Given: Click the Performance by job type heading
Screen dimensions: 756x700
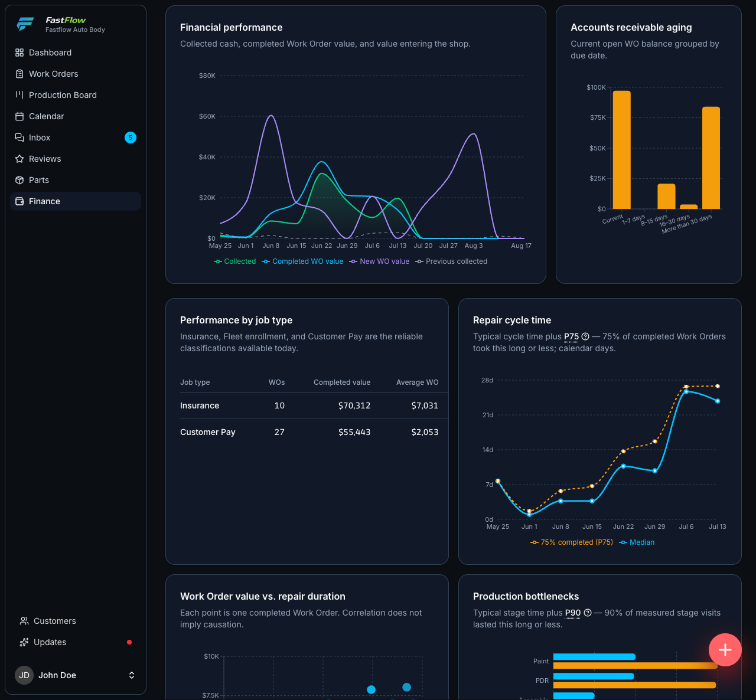Looking at the screenshot, I should coord(236,320).
